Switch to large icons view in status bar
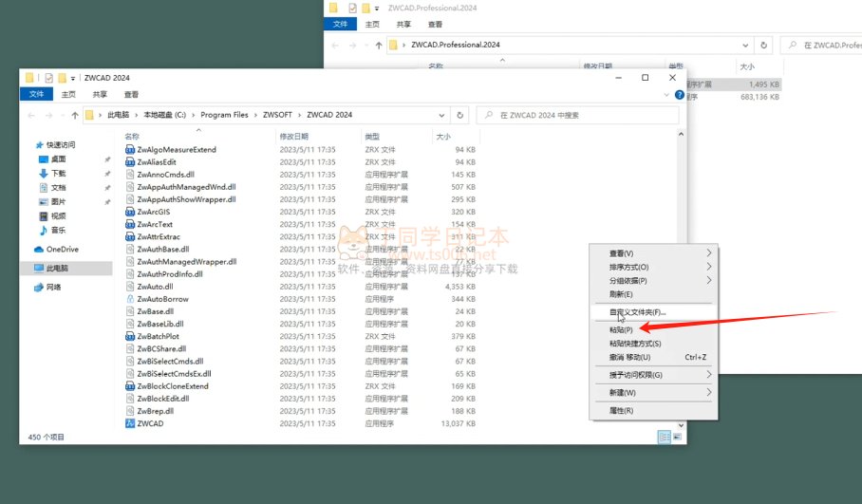This screenshot has width=862, height=504. pyautogui.click(x=676, y=437)
